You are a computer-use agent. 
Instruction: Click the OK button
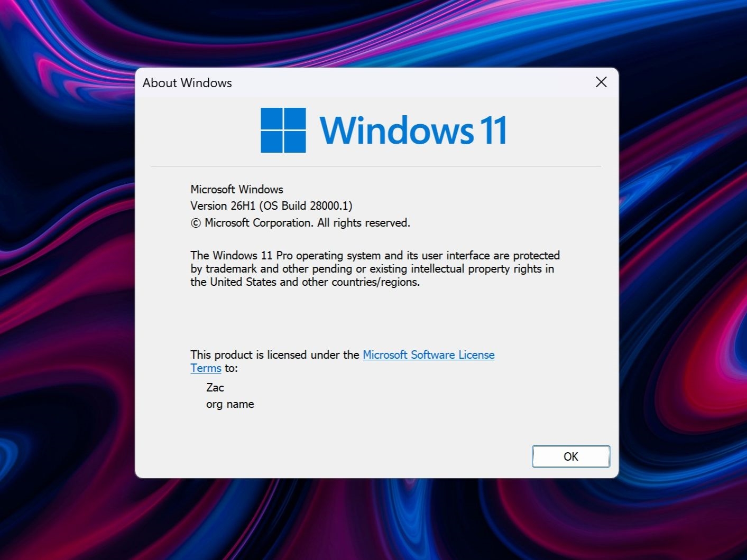point(571,456)
